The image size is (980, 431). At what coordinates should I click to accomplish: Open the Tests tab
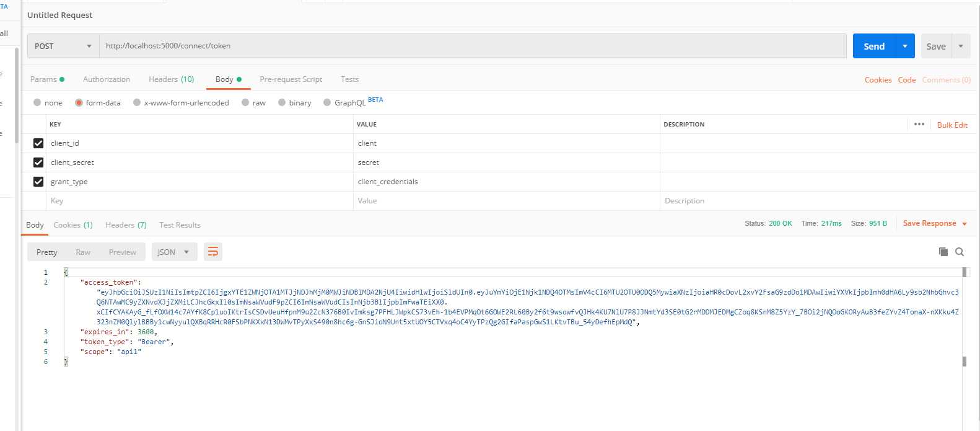pos(349,79)
